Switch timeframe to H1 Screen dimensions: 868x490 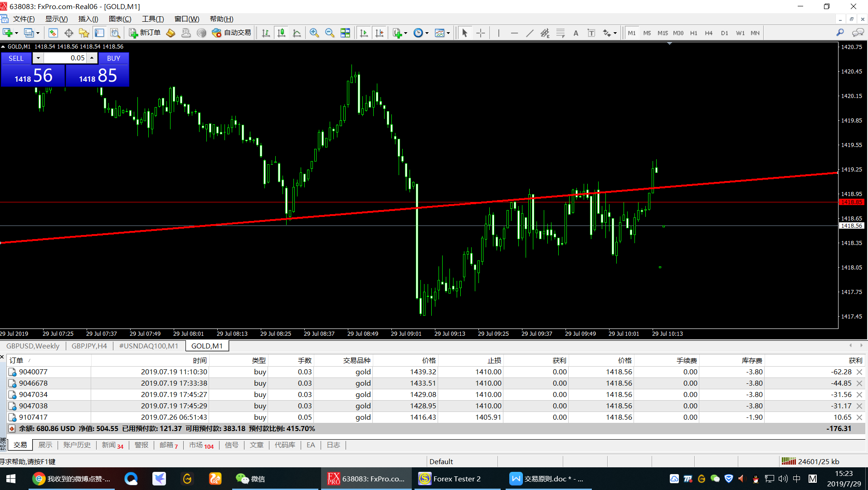pyautogui.click(x=693, y=33)
